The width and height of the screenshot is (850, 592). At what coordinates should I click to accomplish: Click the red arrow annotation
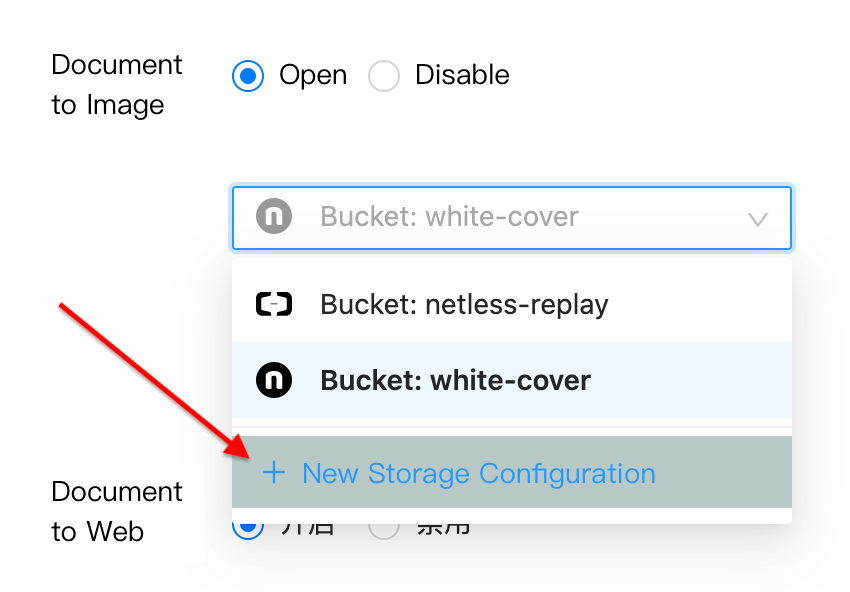150,378
